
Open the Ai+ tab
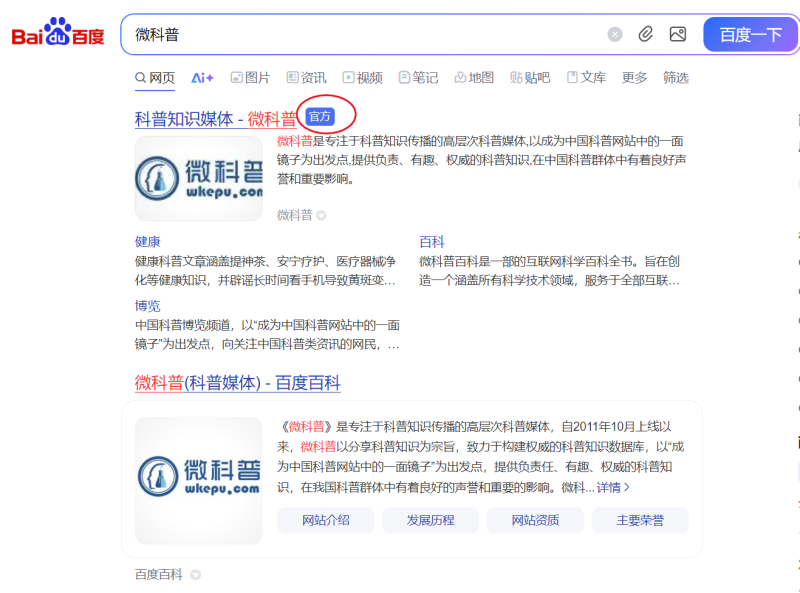(203, 78)
